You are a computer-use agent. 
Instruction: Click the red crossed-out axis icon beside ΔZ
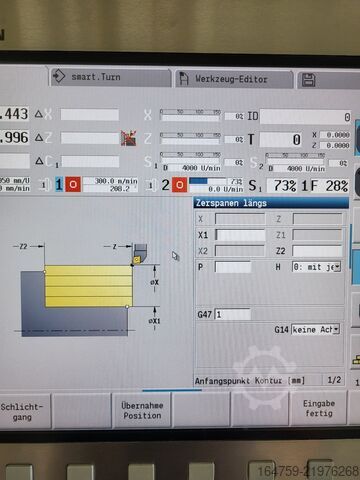pyautogui.click(x=129, y=138)
